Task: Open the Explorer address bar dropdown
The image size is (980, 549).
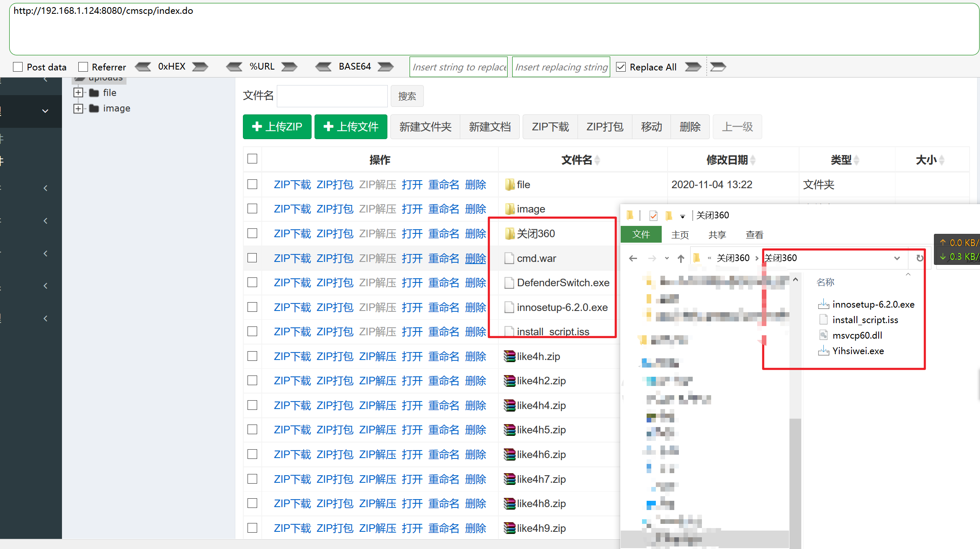Action: [x=897, y=258]
